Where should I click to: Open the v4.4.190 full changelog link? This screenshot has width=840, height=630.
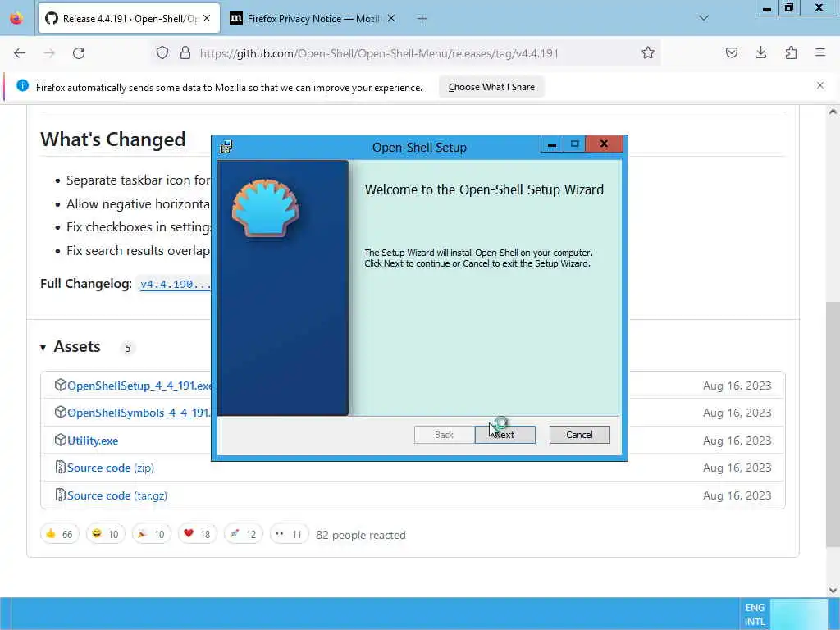176,284
